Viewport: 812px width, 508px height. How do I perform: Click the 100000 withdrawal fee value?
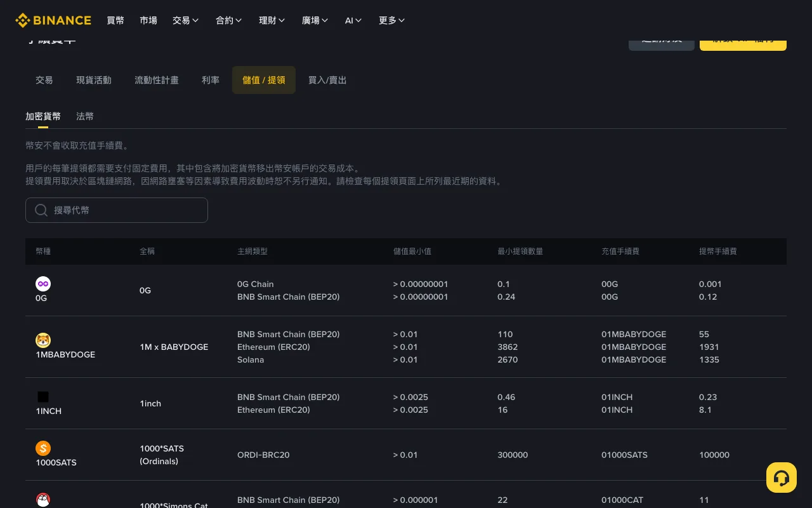(x=714, y=455)
